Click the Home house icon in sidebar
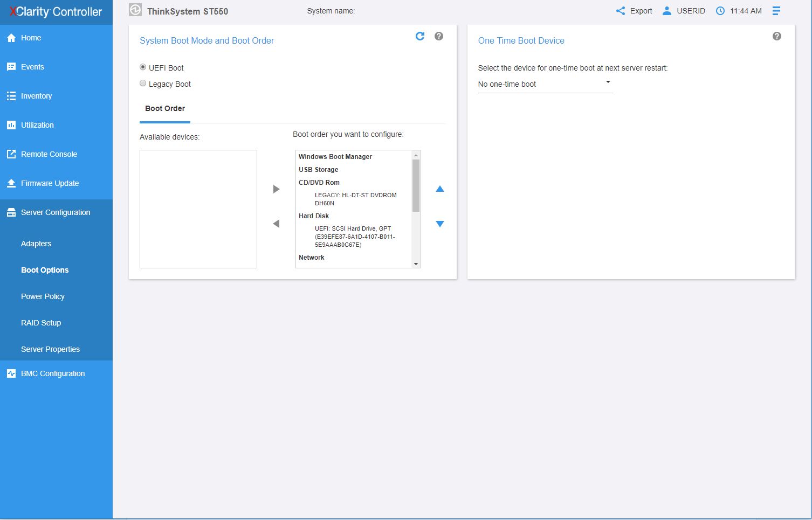 (11, 38)
